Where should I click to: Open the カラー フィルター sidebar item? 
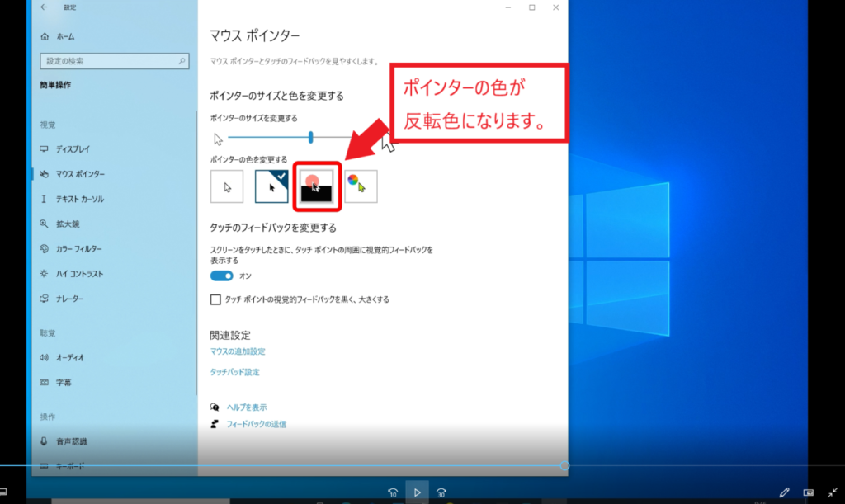[78, 249]
